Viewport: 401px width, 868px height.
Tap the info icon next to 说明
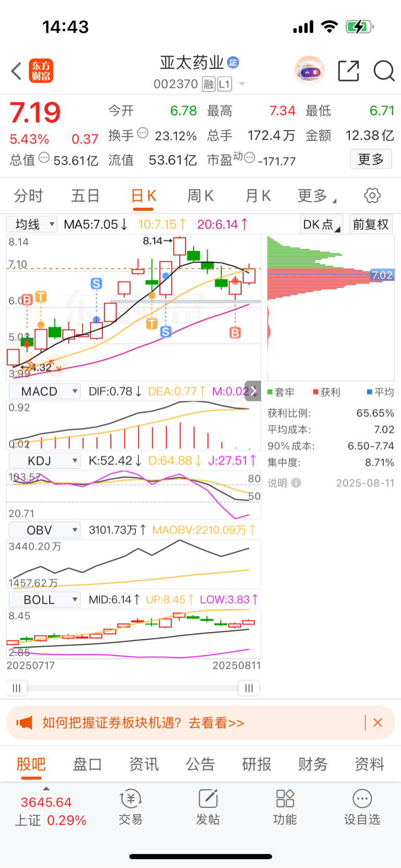(296, 483)
